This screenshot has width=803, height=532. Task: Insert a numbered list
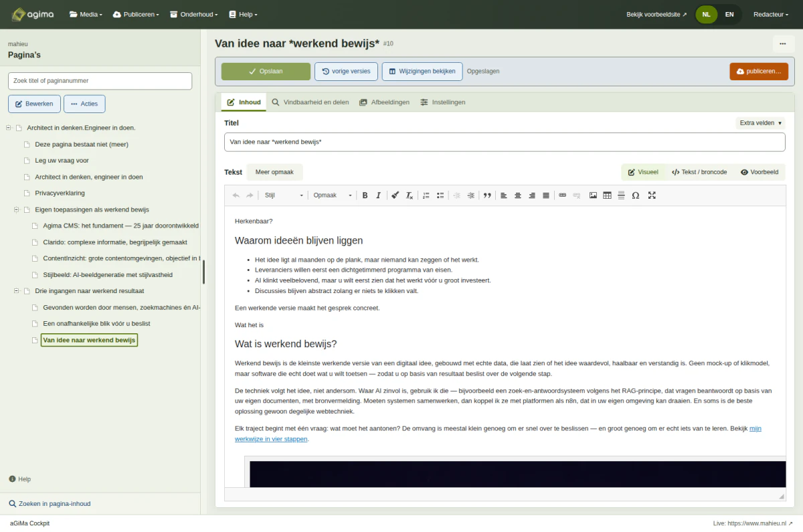[426, 195]
